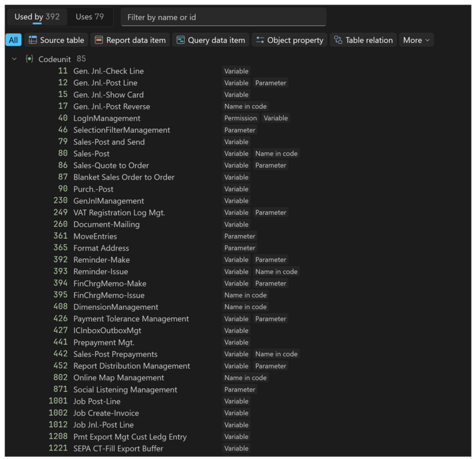The height and width of the screenshot is (459, 476).
Task: Click Variable tag on Prepayment Mgt. row
Action: tap(236, 343)
